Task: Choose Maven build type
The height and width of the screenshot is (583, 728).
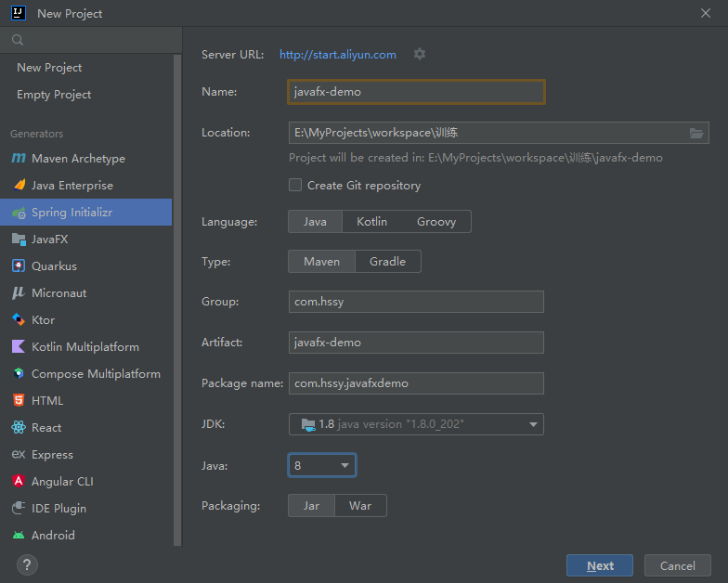Action: (321, 262)
